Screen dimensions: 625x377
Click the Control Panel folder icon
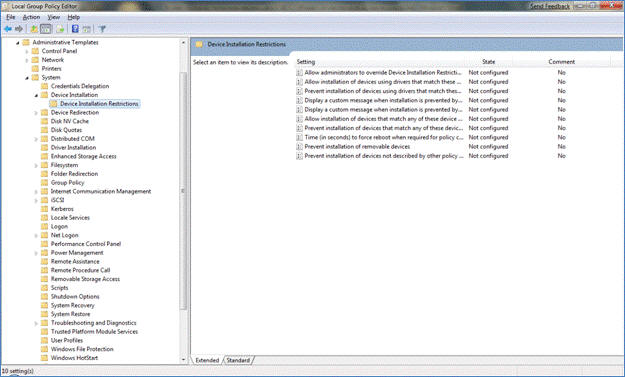(x=35, y=51)
